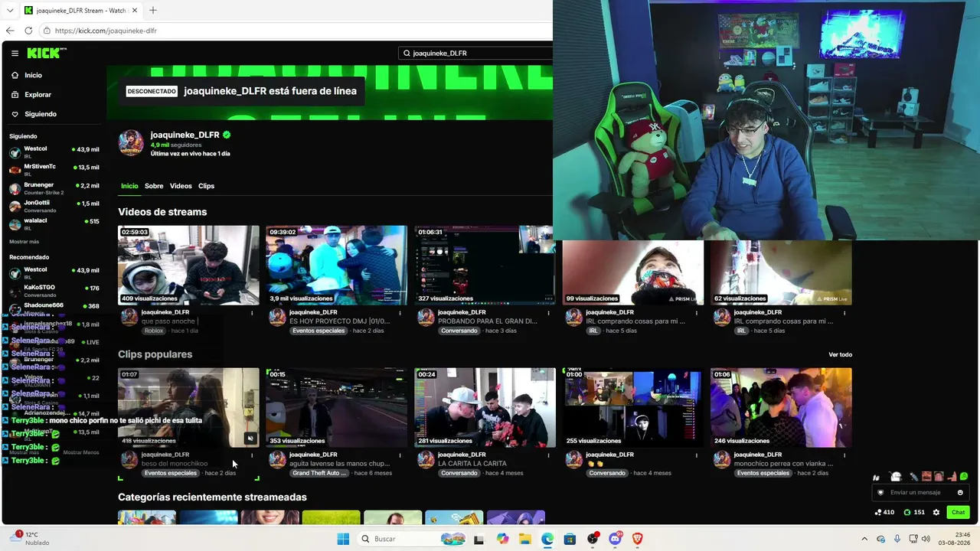Play the 'beso del monochikoo' clip thumbnail

[188, 407]
